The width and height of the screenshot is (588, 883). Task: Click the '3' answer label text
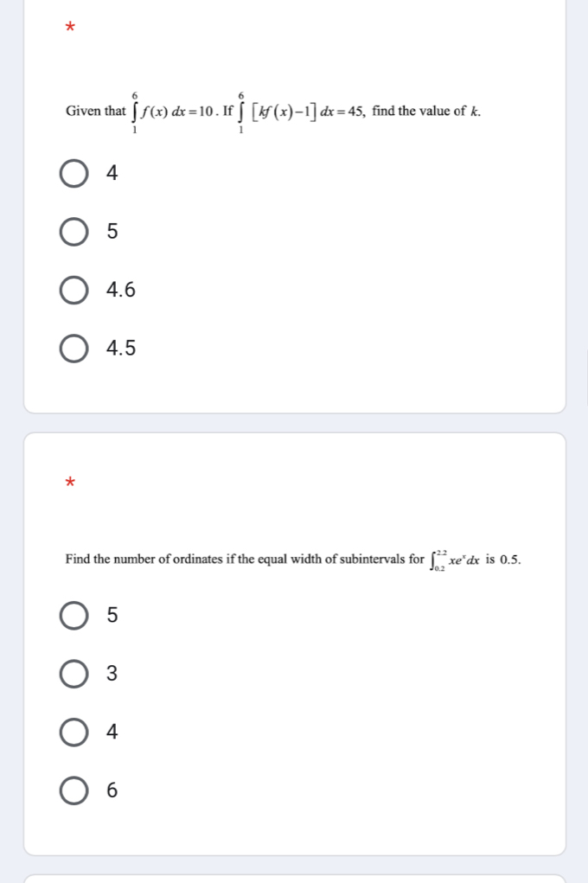coord(112,674)
